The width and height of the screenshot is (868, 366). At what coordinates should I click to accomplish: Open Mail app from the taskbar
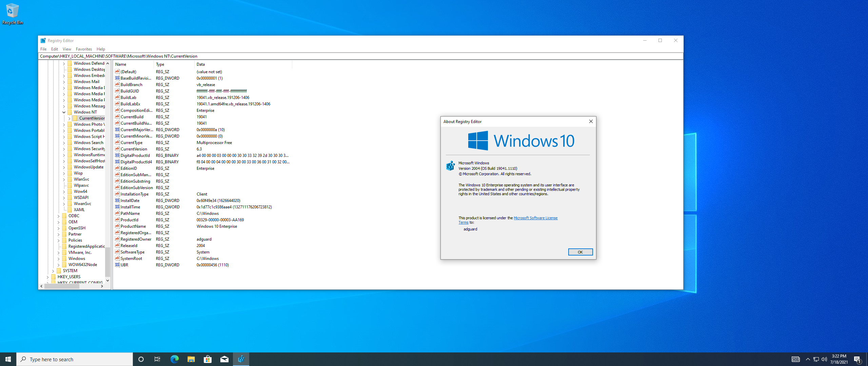click(x=224, y=359)
